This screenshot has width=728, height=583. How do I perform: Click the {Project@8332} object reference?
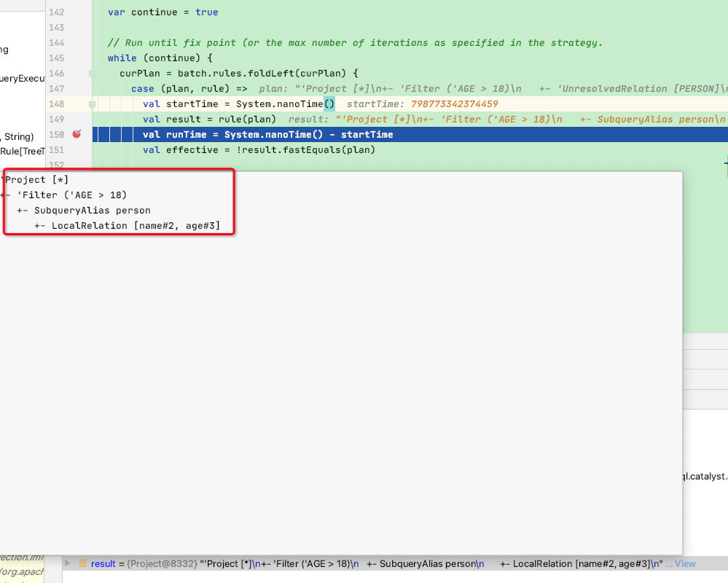point(162,563)
